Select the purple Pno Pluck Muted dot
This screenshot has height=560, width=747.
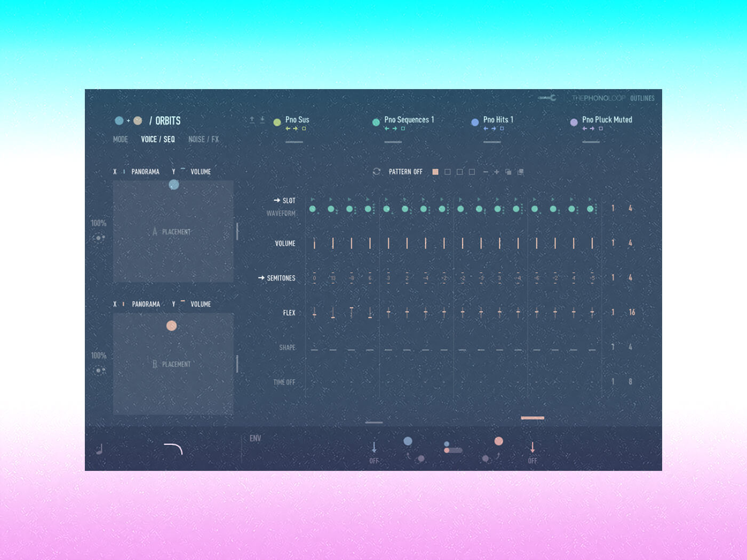pyautogui.click(x=574, y=122)
